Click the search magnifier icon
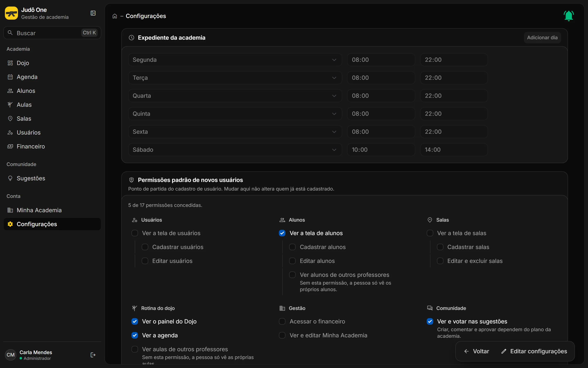Viewport: 588px width, 368px height. 10,33
